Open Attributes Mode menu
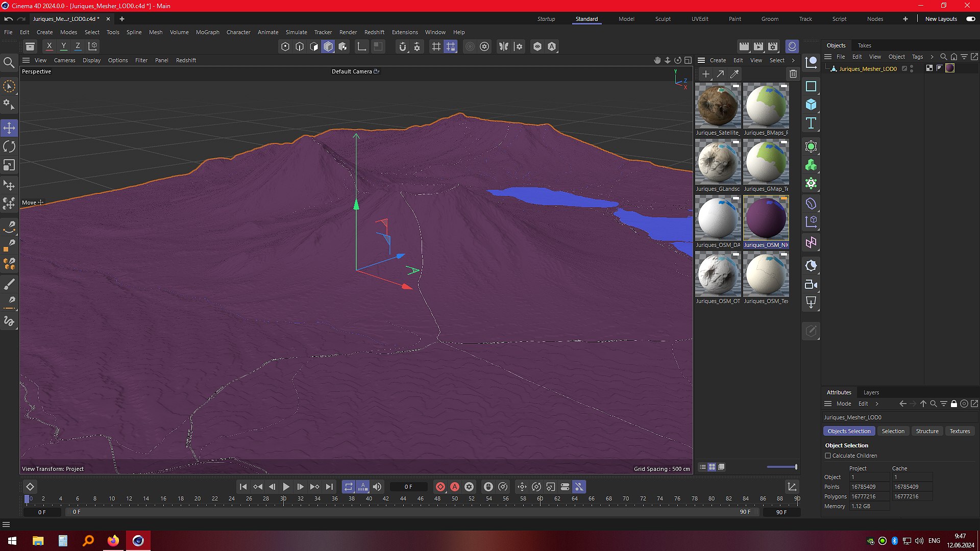Viewport: 980px width, 551px height. 844,404
